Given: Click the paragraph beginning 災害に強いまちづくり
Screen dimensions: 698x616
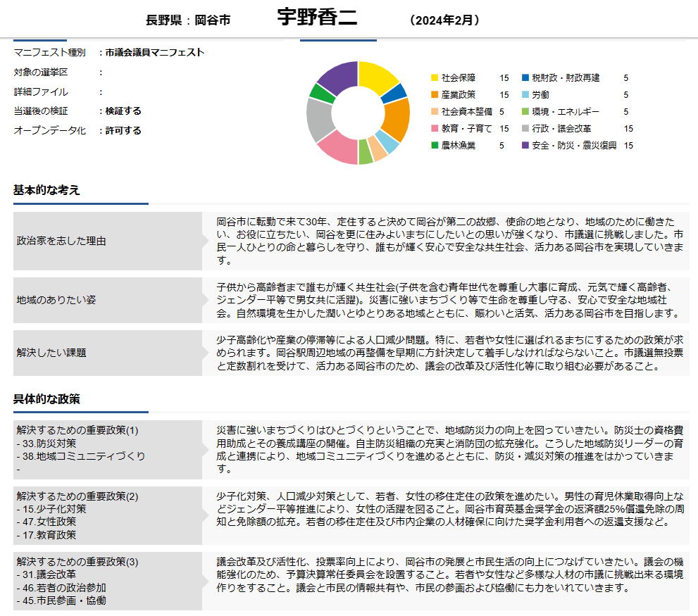Looking at the screenshot, I should click(x=449, y=450).
